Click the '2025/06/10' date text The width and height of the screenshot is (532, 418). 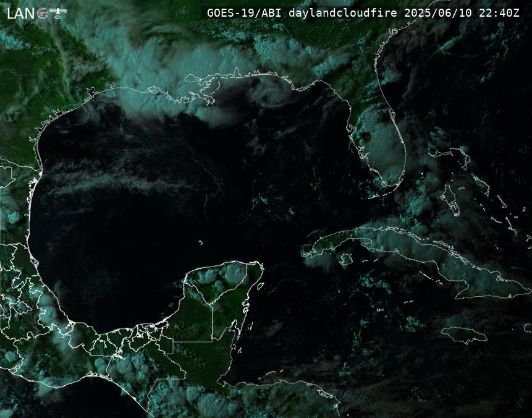pos(438,13)
